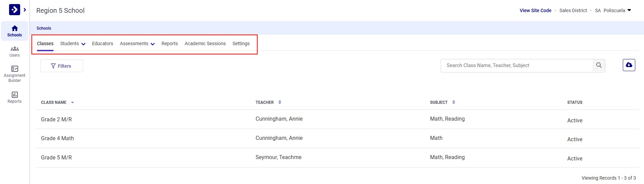Image resolution: width=644 pixels, height=184 pixels.
Task: Switch to the Academic Sessions tab
Action: pyautogui.click(x=205, y=44)
